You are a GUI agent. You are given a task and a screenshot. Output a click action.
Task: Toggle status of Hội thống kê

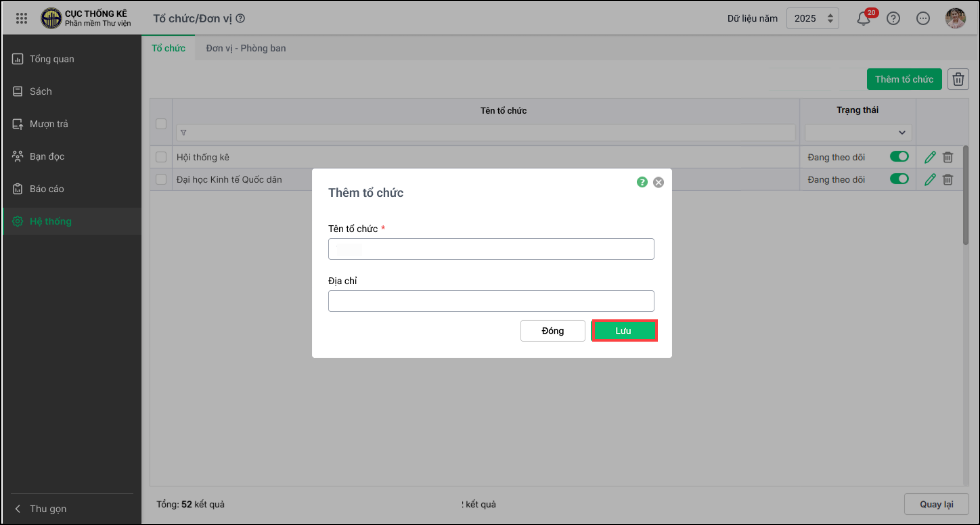(x=899, y=157)
